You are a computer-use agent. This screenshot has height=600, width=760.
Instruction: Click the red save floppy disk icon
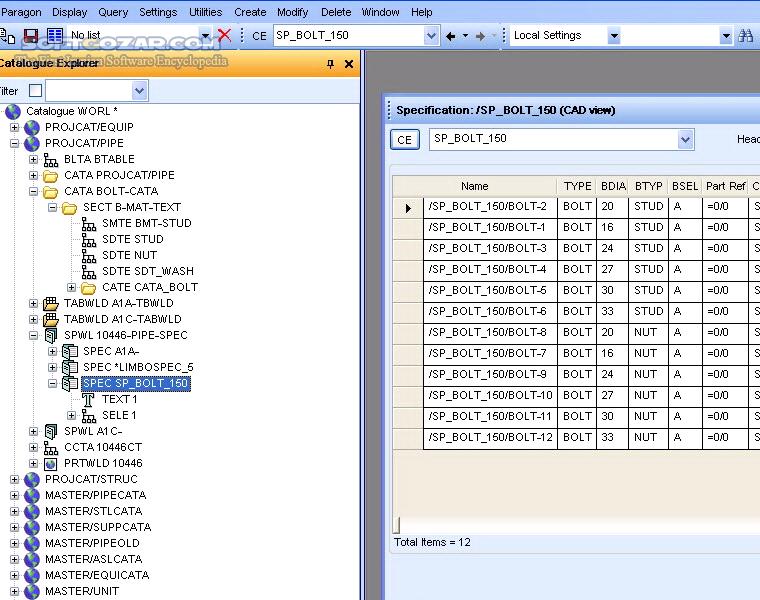[31, 35]
